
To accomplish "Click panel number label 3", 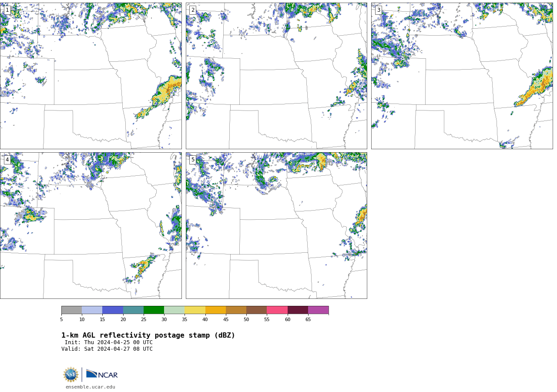I will (x=378, y=10).
